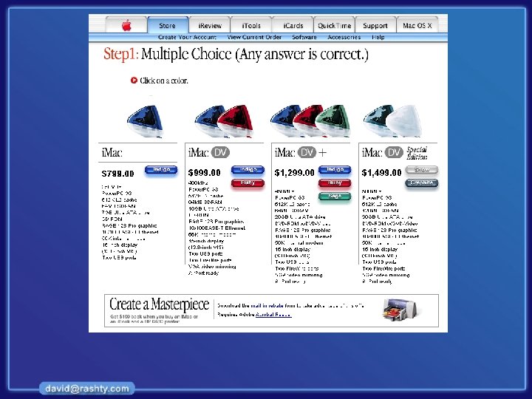Screen dimensions: 532x399
Task: Select the single Indigo iMac image
Action: coord(146,120)
